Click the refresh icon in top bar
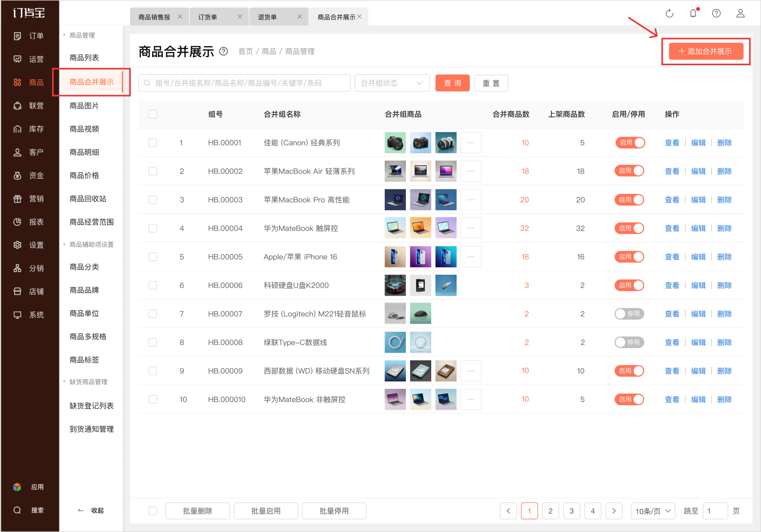The width and height of the screenshot is (761, 532). pyautogui.click(x=669, y=14)
